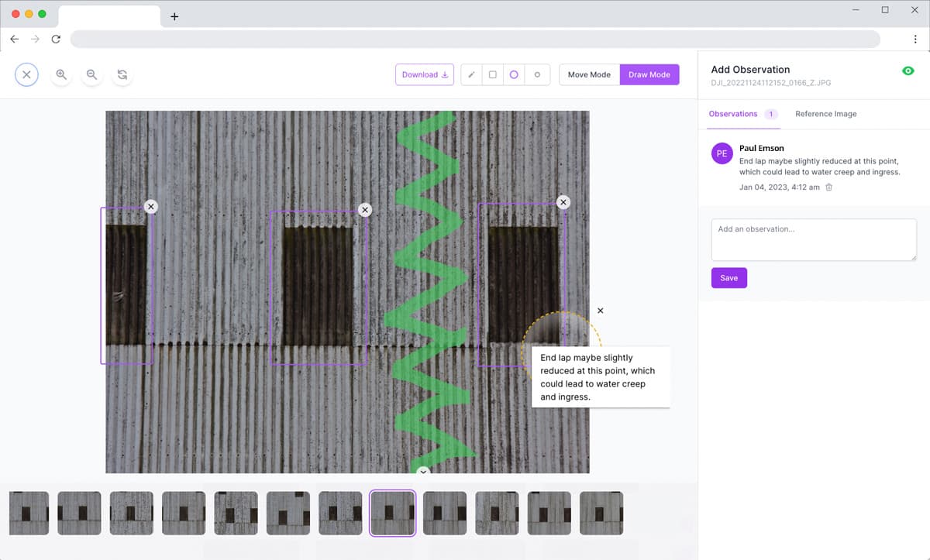This screenshot has width=930, height=560.
Task: Click the Add an observation text field
Action: (814, 239)
